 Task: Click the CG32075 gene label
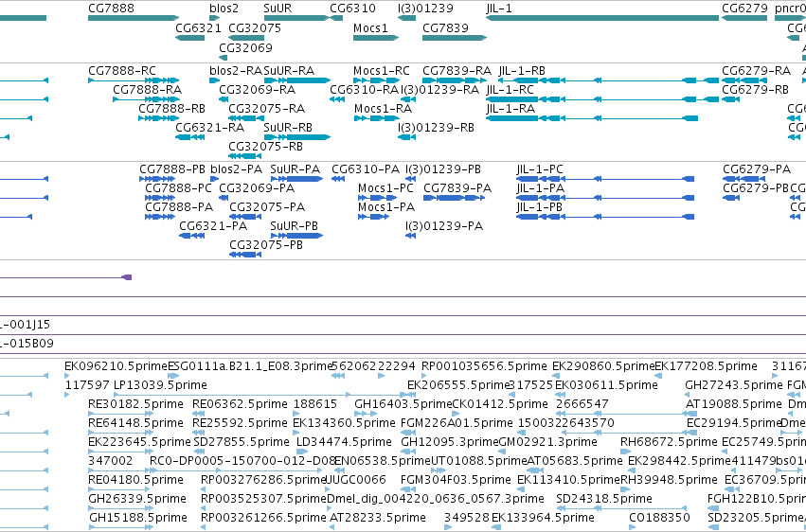tap(255, 27)
